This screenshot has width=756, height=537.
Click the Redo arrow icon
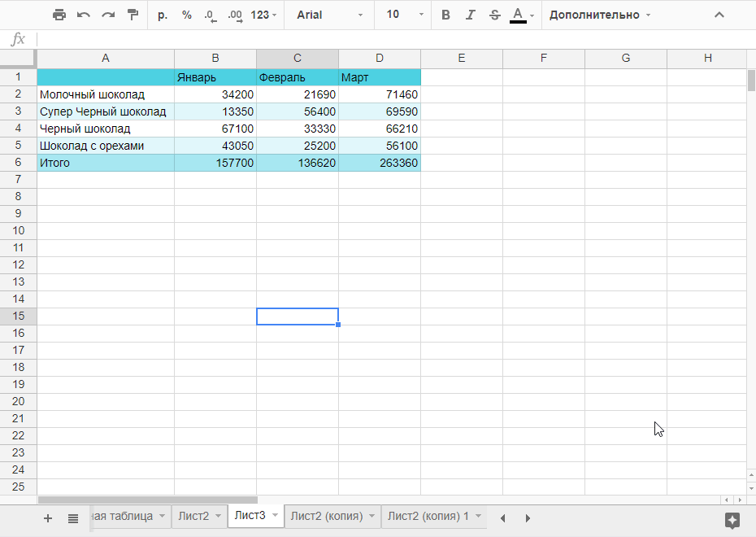(107, 15)
